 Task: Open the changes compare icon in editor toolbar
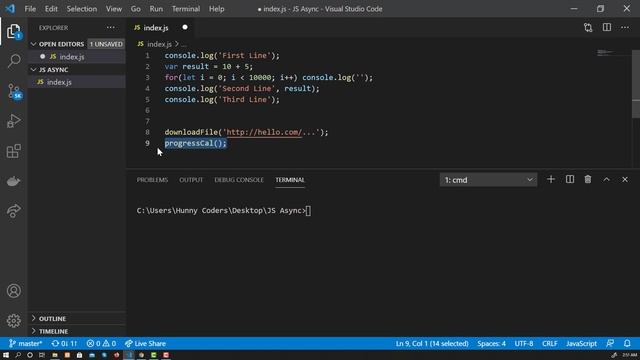(588, 28)
